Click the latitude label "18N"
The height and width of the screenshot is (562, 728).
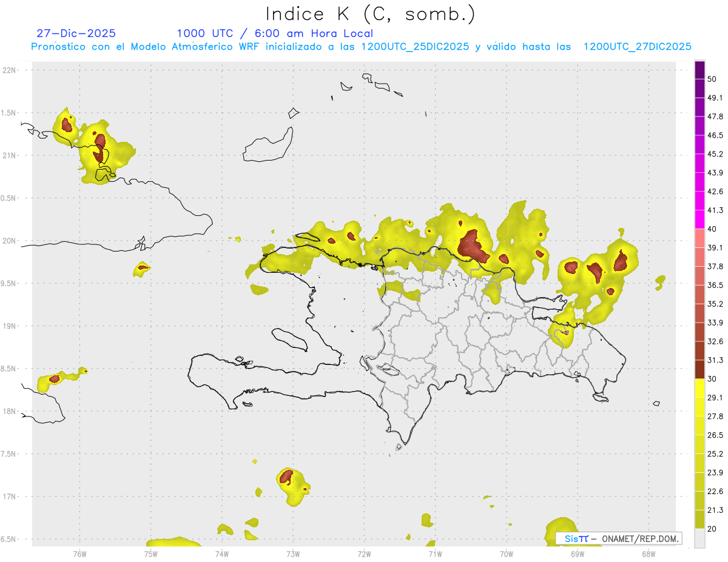(10, 412)
